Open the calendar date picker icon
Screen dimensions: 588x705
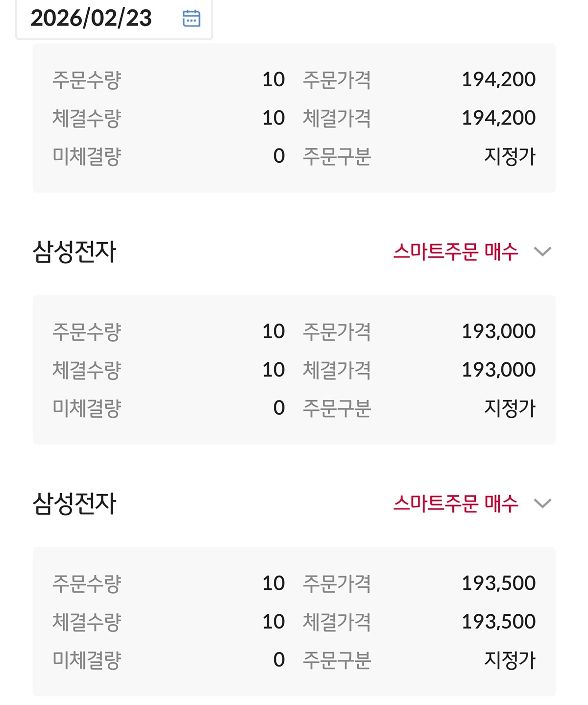(191, 19)
